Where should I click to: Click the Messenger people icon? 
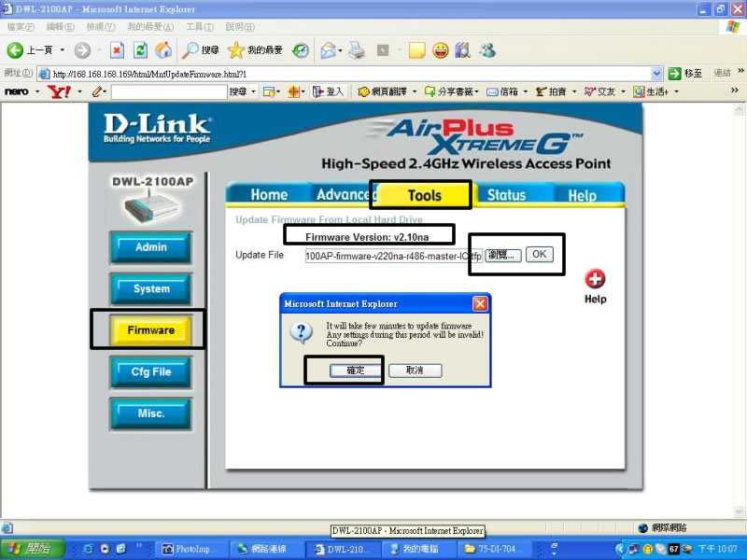point(487,50)
